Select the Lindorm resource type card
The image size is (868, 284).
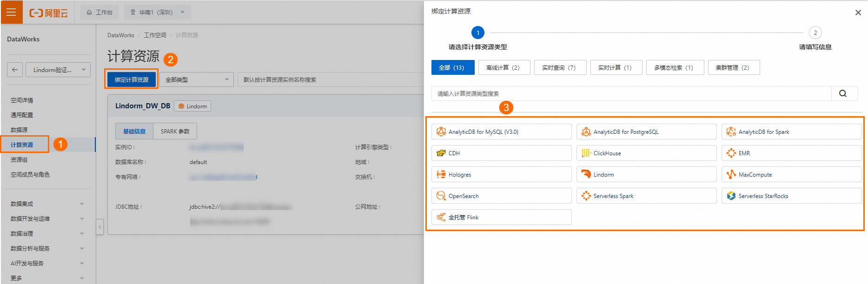[646, 174]
